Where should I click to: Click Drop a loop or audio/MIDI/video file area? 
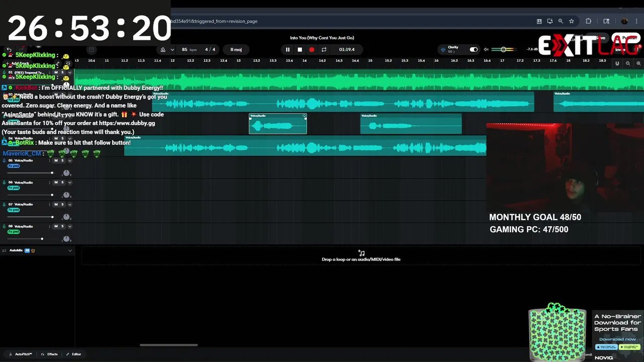coord(361,256)
